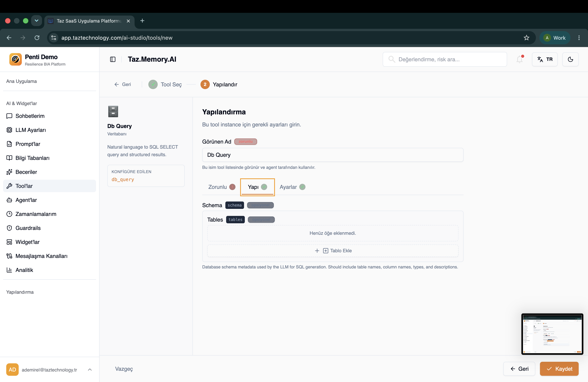Viewport: 588px width, 382px height.
Task: Open Guardrails section
Action: [x=49, y=228]
